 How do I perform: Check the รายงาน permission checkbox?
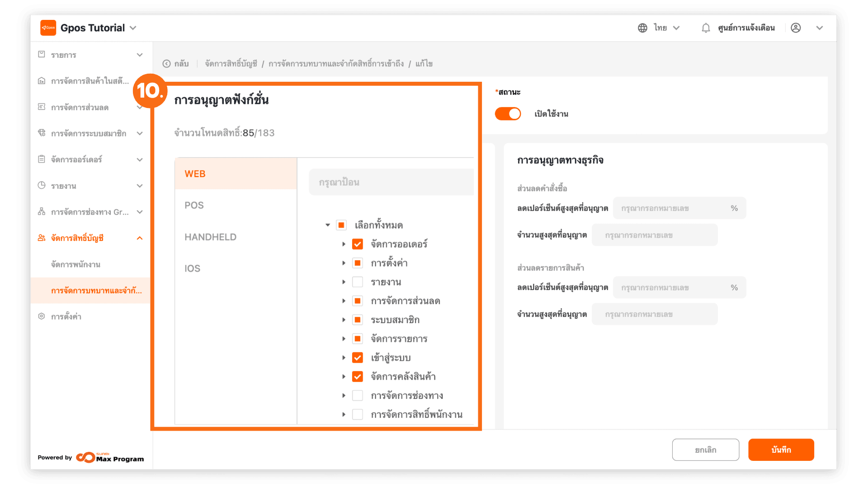click(357, 282)
